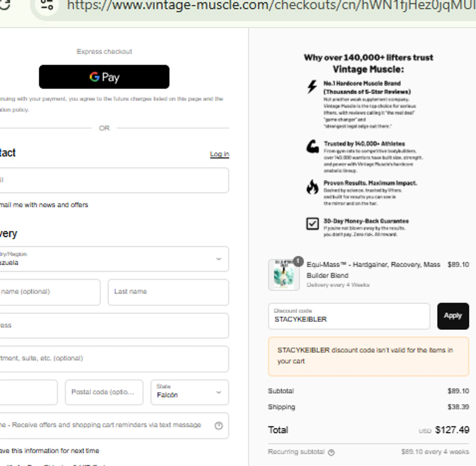The width and height of the screenshot is (476, 466).
Task: Click the contact email input field
Action: [x=114, y=180]
